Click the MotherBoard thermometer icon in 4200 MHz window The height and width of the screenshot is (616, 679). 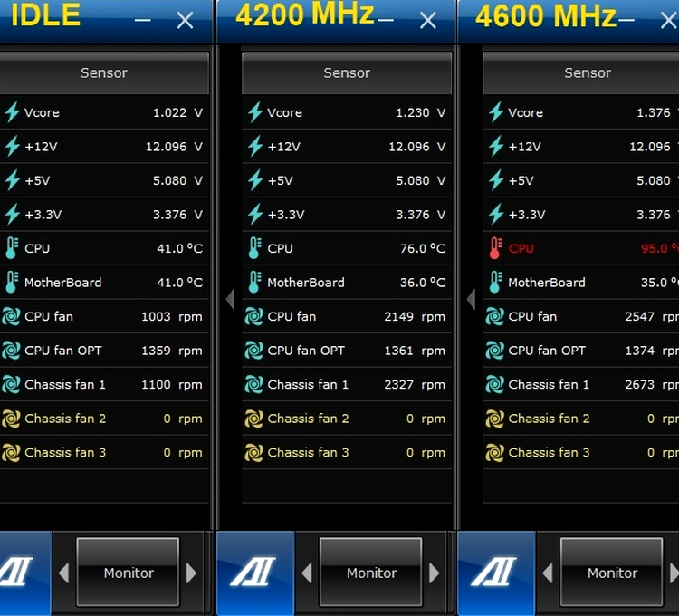pos(254,282)
